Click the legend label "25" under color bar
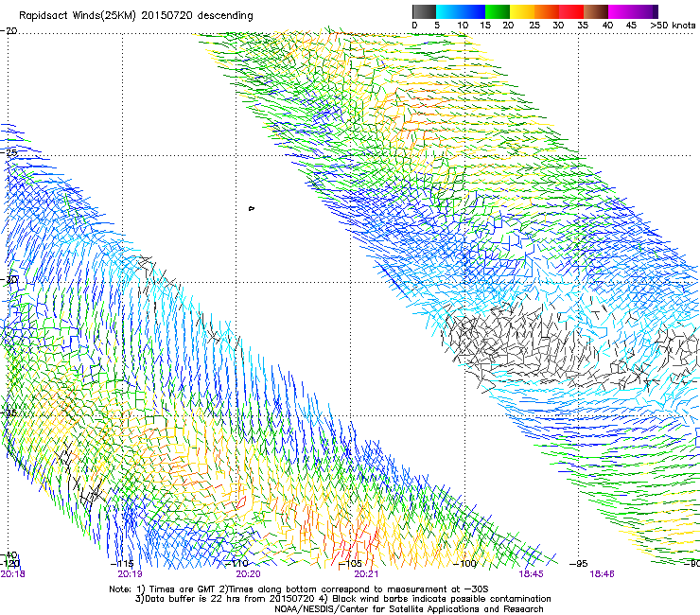 coord(534,26)
